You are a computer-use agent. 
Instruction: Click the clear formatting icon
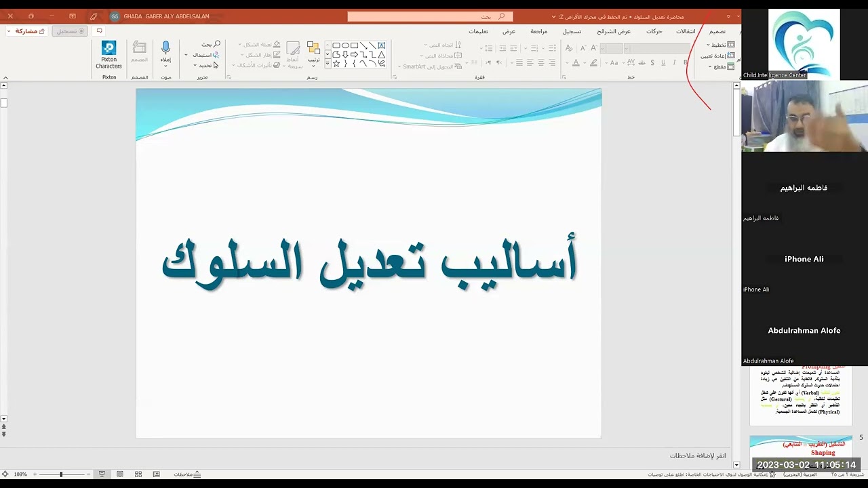[569, 48]
